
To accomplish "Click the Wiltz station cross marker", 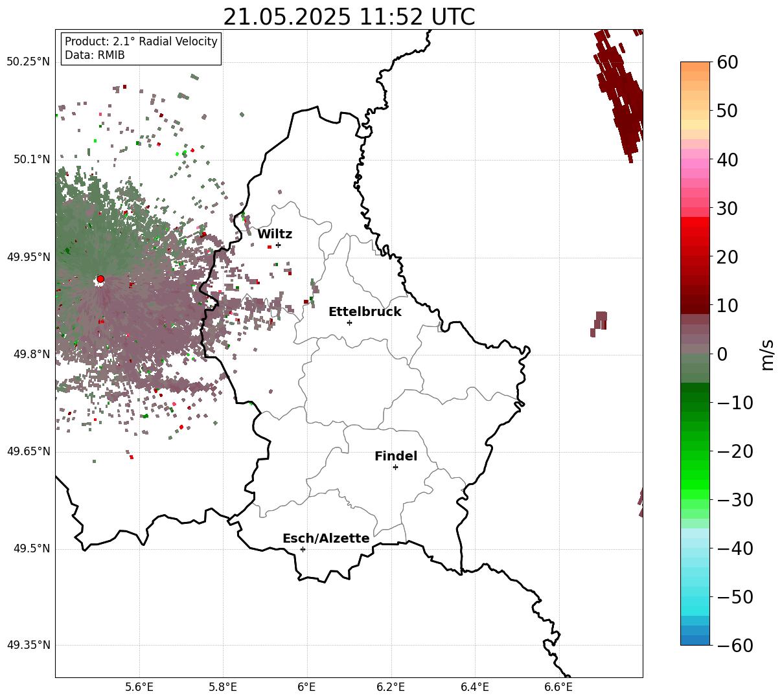I will pos(278,245).
